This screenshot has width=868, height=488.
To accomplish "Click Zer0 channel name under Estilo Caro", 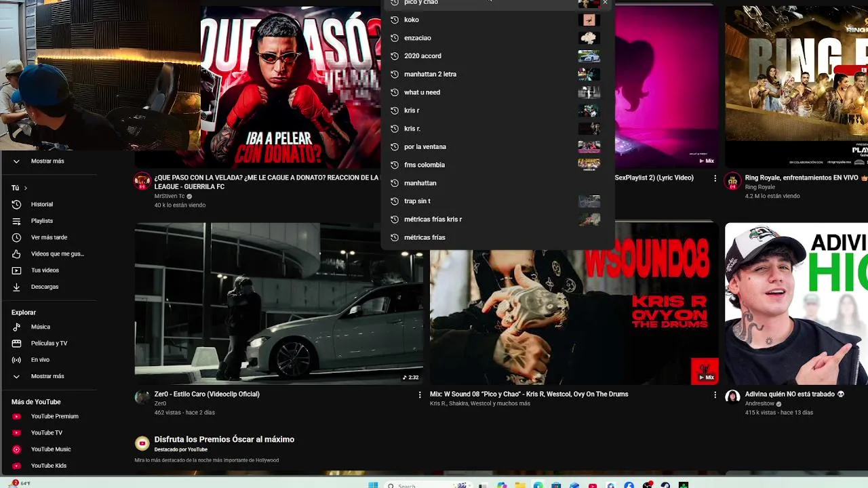I will pyautogui.click(x=160, y=403).
